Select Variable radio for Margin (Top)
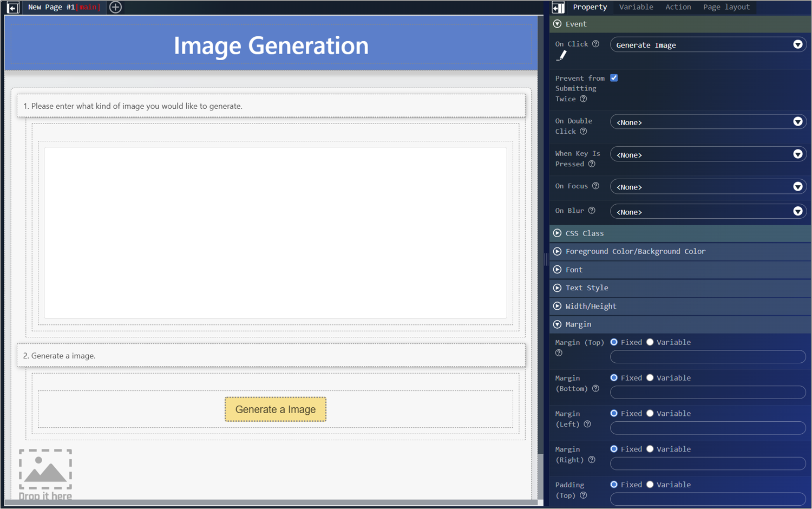This screenshot has width=812, height=509. coord(650,342)
